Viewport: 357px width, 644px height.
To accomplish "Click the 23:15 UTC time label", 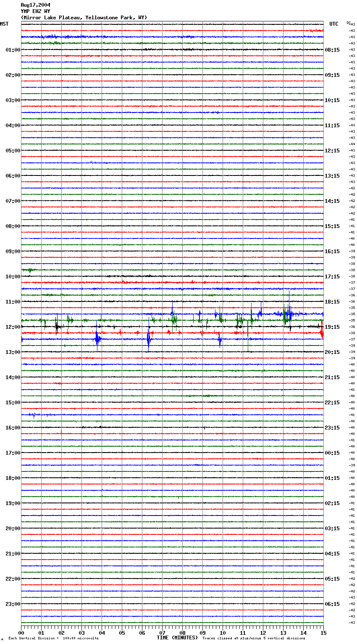I will 332,428.
